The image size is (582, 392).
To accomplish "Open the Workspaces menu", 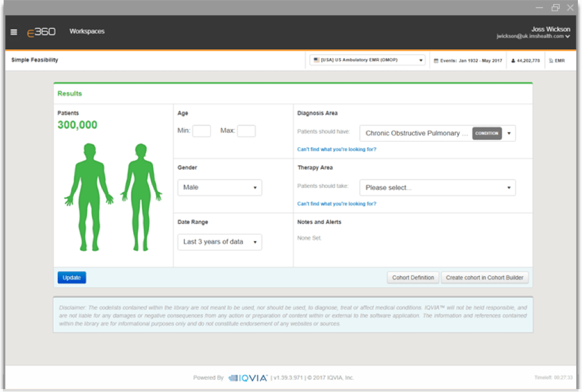I will [x=87, y=31].
